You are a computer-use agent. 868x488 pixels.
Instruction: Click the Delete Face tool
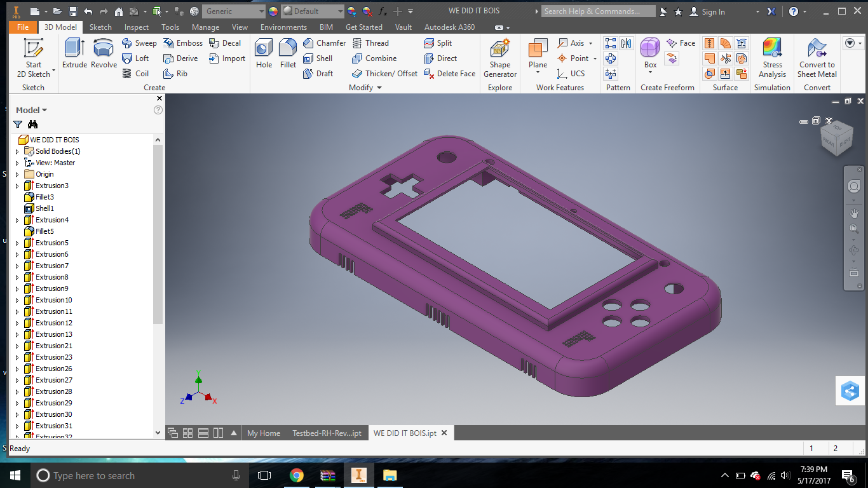449,74
